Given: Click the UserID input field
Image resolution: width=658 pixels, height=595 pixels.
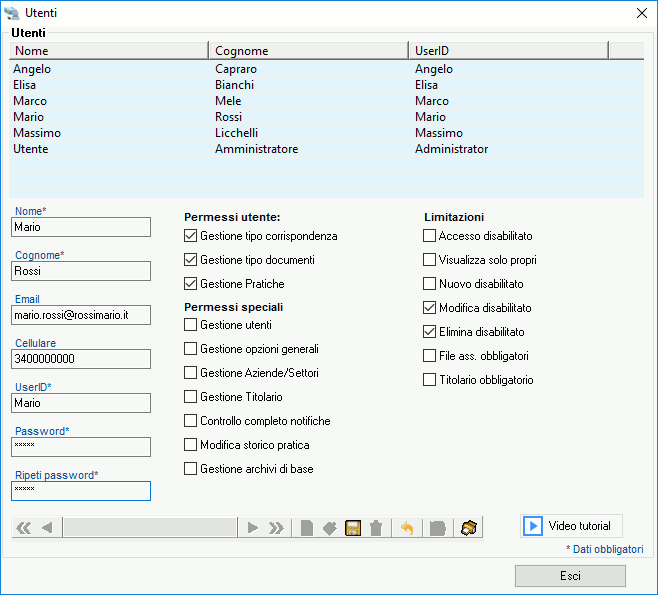Looking at the screenshot, I should (81, 403).
